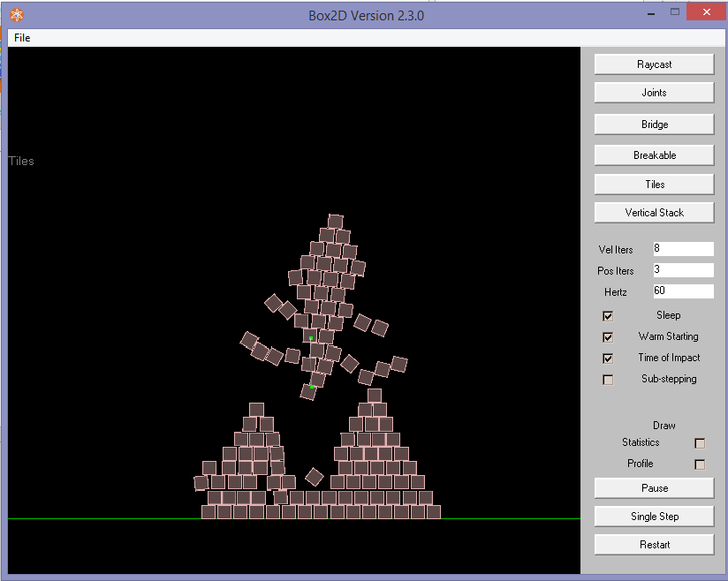The width and height of the screenshot is (728, 581).
Task: Enable Sub-stepping option
Action: coord(608,380)
